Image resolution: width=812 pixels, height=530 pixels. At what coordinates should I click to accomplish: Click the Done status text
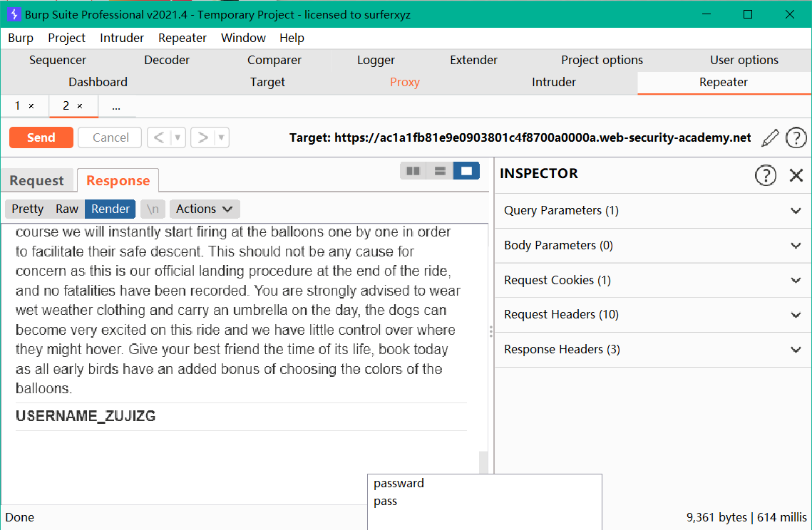click(20, 518)
